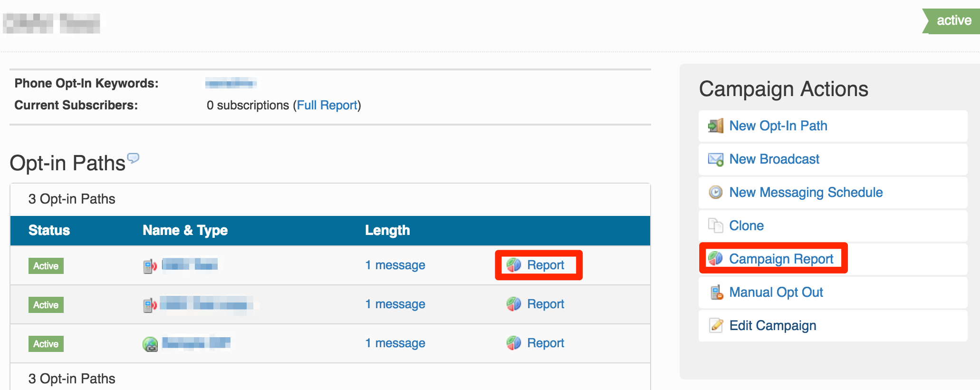Open the Campaign Report link
The width and height of the screenshot is (980, 390).
coord(781,259)
